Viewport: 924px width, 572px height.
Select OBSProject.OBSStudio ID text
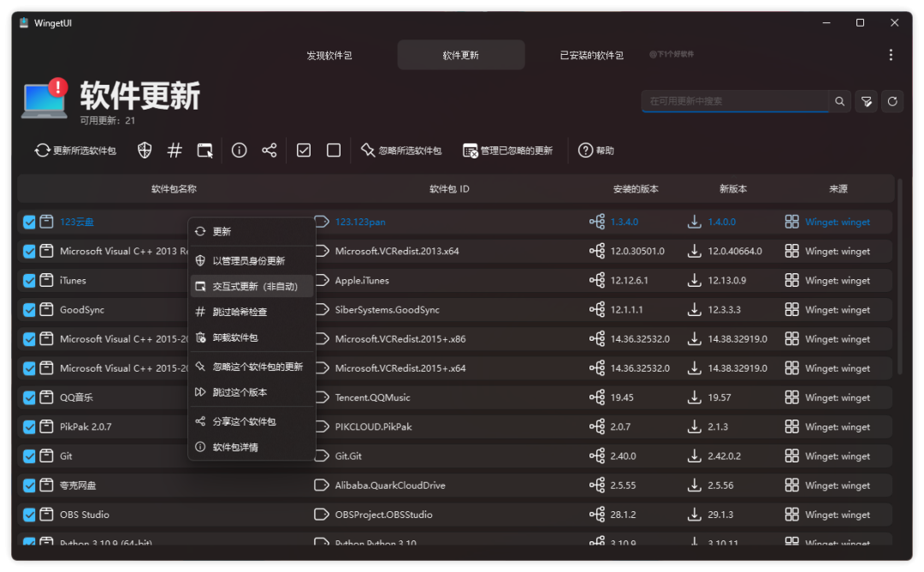(383, 515)
